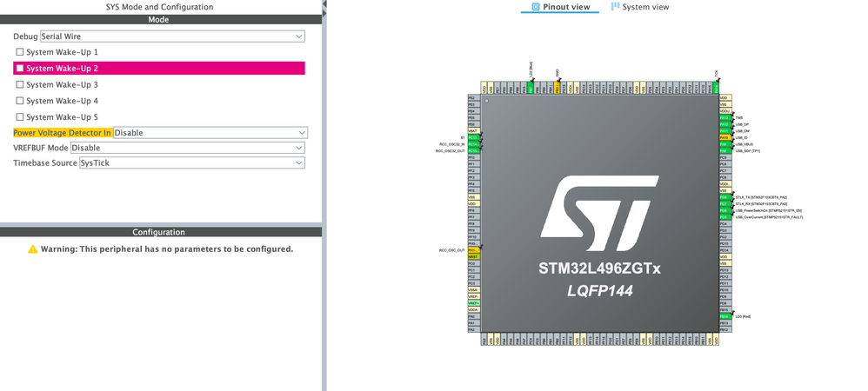Click the green PB14 pin for LD3 Red
868x391 pixels.
click(x=725, y=316)
